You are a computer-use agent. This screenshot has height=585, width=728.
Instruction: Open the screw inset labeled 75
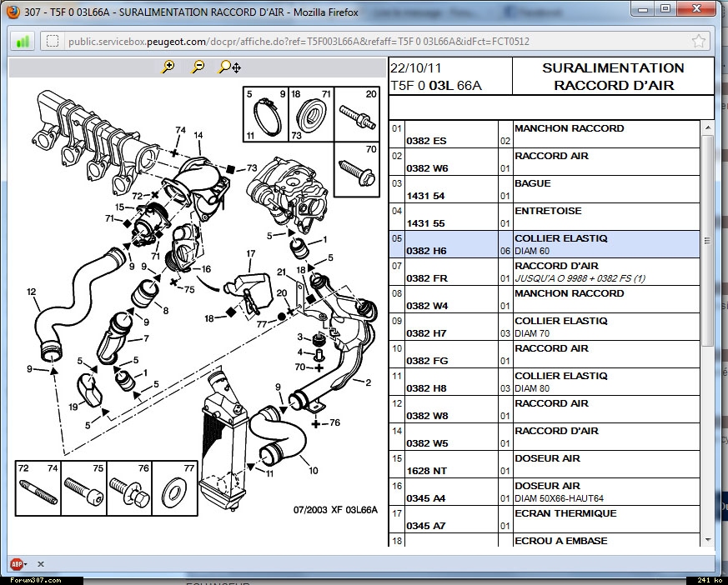pos(83,488)
